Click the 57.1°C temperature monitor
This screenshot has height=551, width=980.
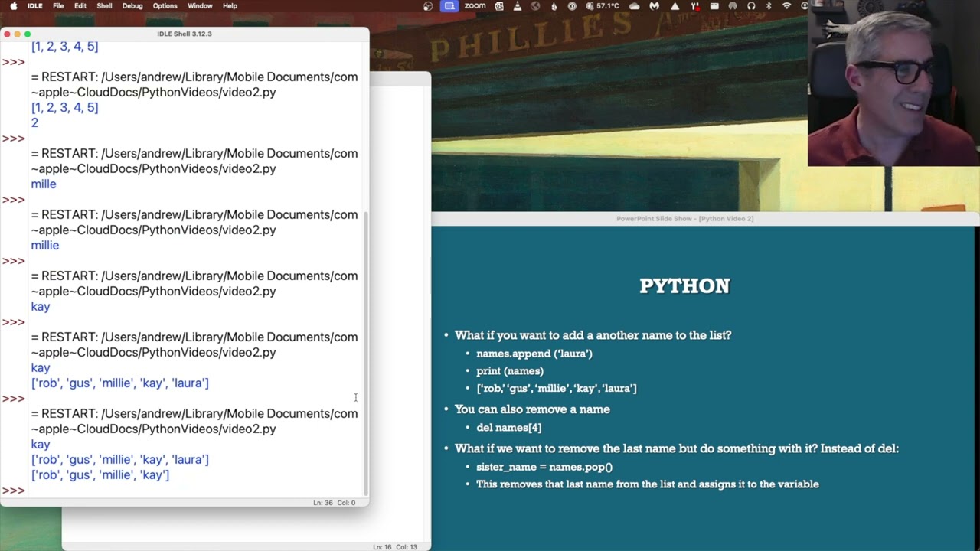pyautogui.click(x=603, y=5)
